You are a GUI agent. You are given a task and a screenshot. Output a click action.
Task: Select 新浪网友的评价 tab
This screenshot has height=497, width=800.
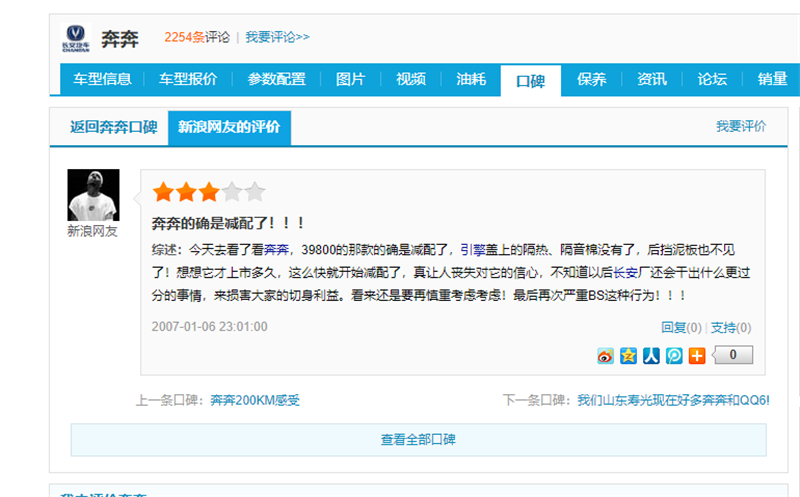tap(229, 127)
